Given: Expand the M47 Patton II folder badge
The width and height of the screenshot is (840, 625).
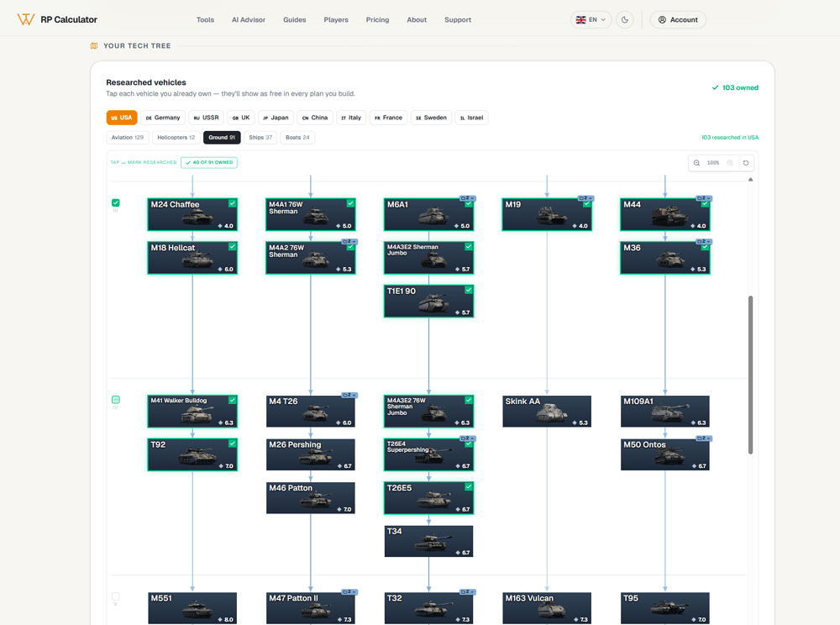Looking at the screenshot, I should tap(349, 591).
